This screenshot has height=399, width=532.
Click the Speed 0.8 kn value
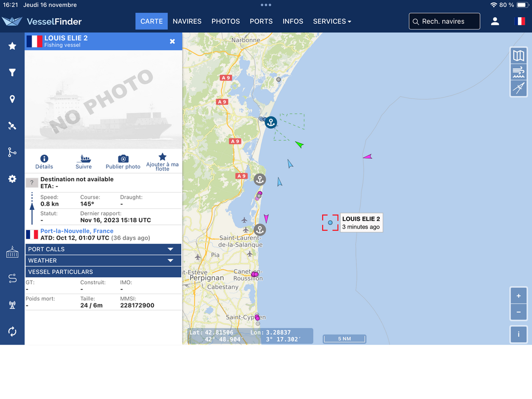(49, 204)
